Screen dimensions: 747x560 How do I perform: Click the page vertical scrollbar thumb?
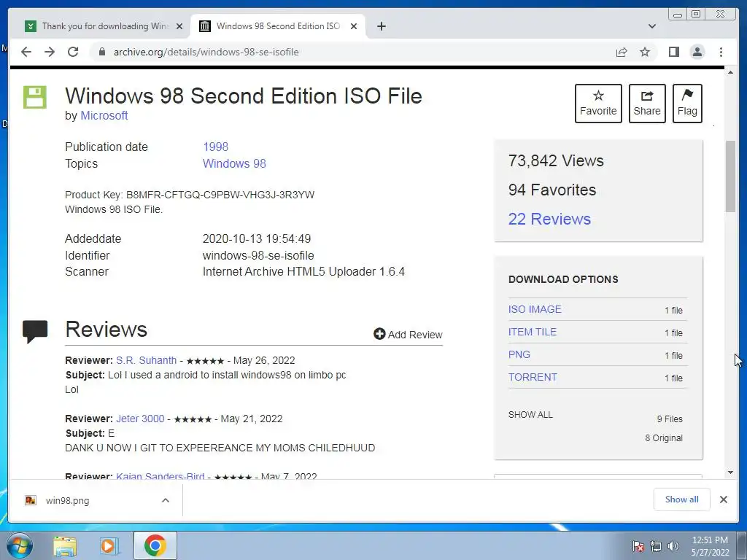[x=730, y=176]
